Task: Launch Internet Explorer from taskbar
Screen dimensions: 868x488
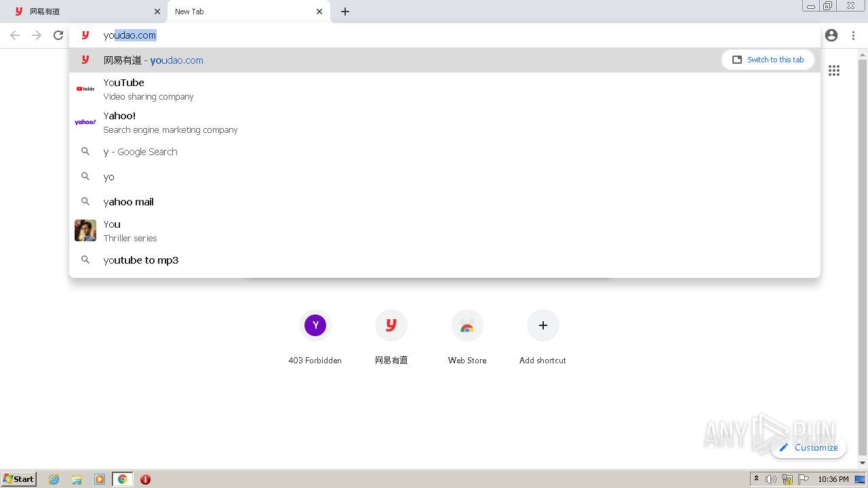Action: pos(54,479)
